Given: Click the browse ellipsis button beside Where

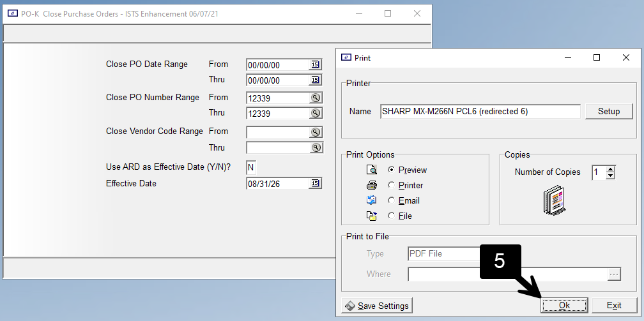Looking at the screenshot, I should 614,274.
